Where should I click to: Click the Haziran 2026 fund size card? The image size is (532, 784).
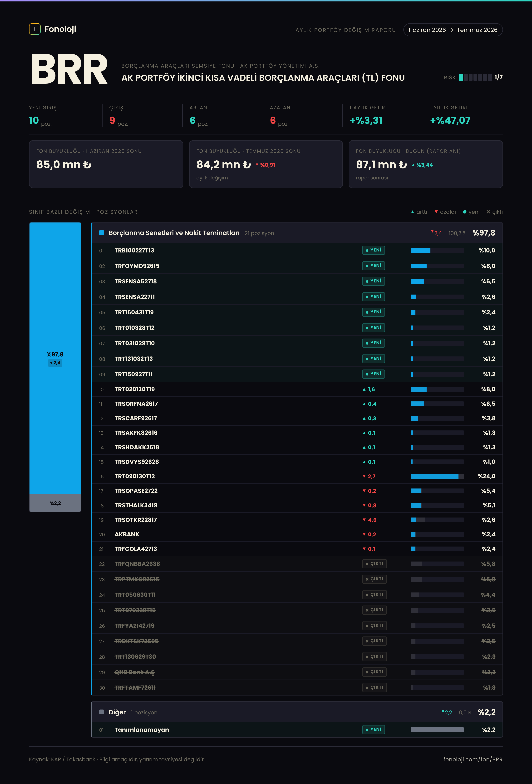point(106,164)
